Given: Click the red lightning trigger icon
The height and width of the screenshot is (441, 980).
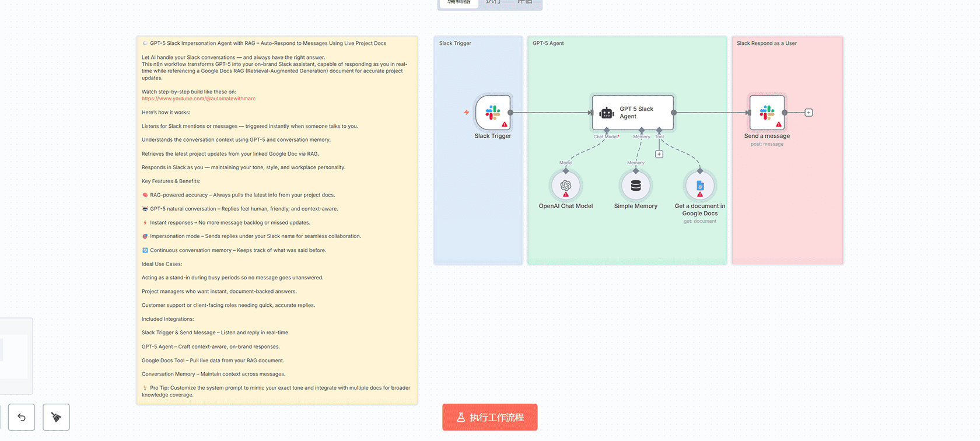Looking at the screenshot, I should pos(467,113).
